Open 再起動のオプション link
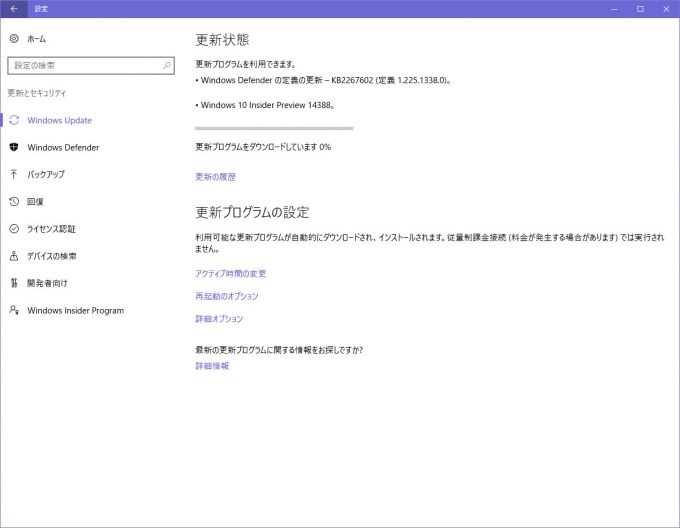This screenshot has width=680, height=528. 227,296
